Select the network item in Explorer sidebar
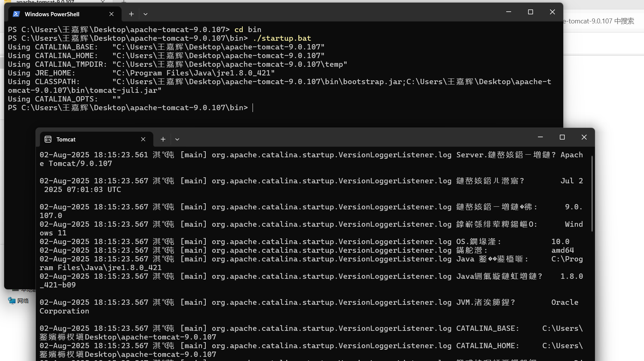The image size is (644, 361). click(19, 301)
